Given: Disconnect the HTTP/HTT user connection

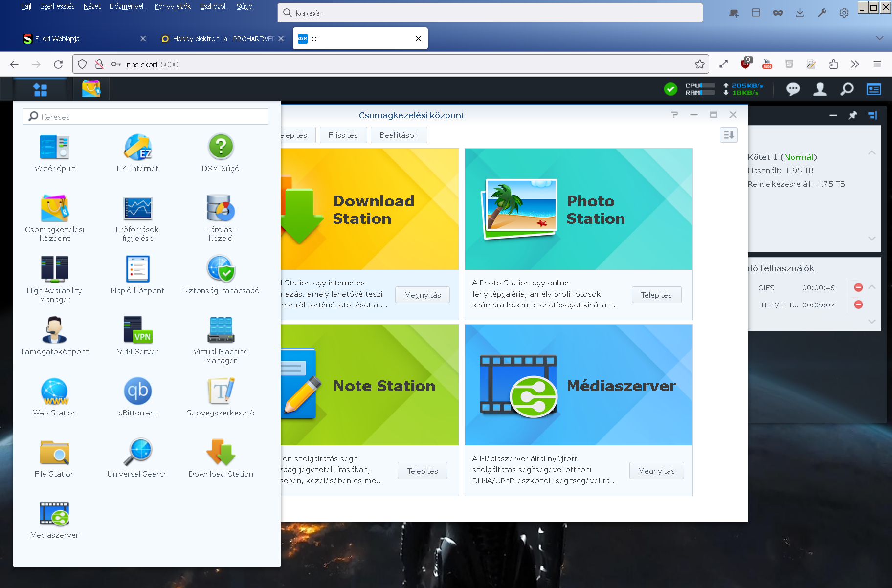Looking at the screenshot, I should click(858, 305).
